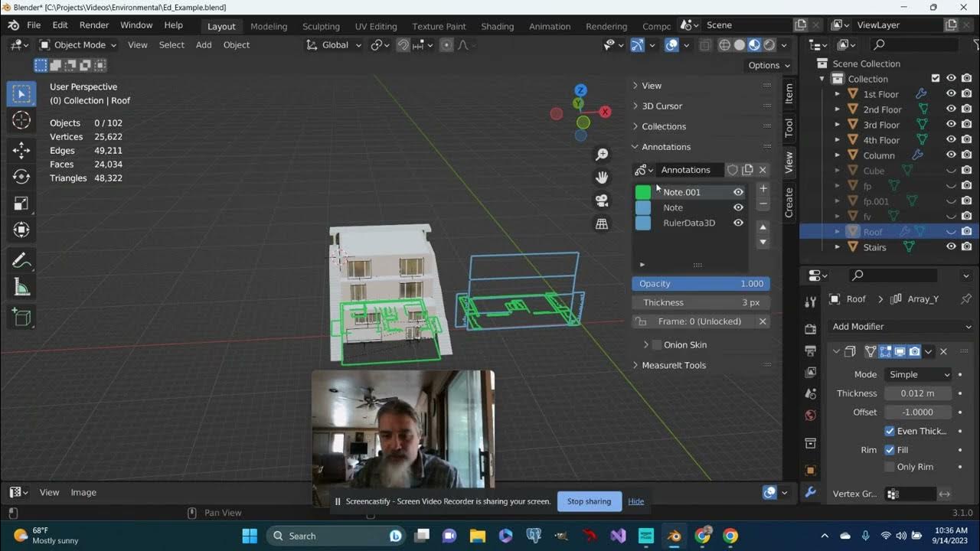
Task: Open the viewport Add menu
Action: point(204,45)
